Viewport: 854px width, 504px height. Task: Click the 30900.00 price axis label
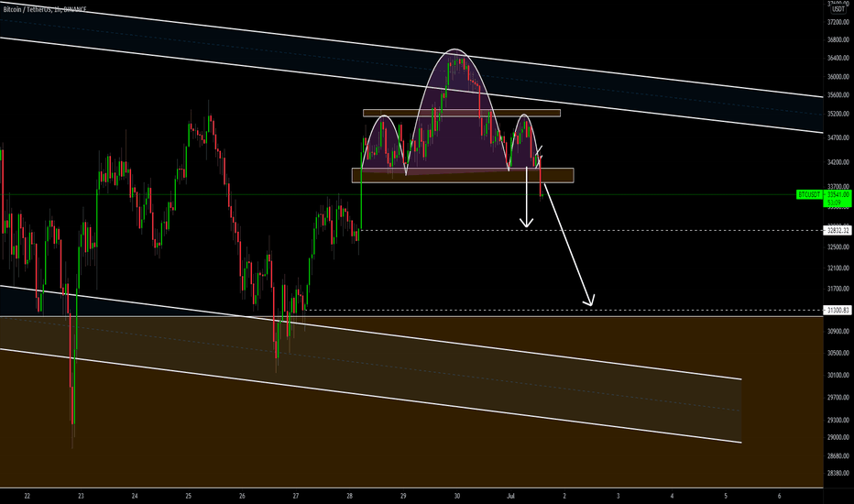[x=838, y=332]
